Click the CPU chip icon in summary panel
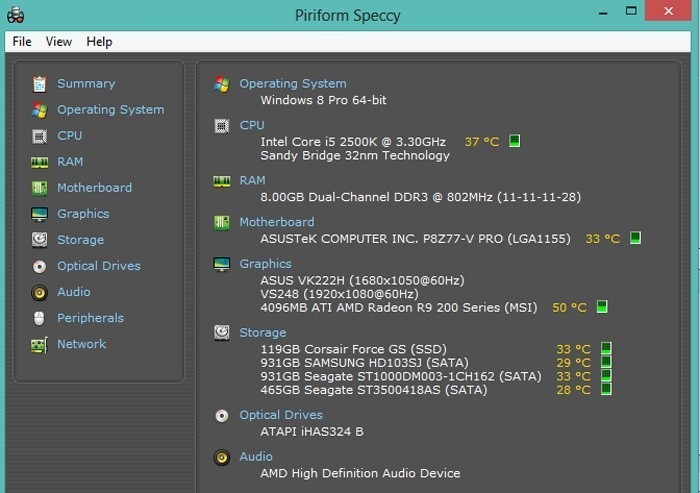This screenshot has height=493, width=700. [222, 126]
